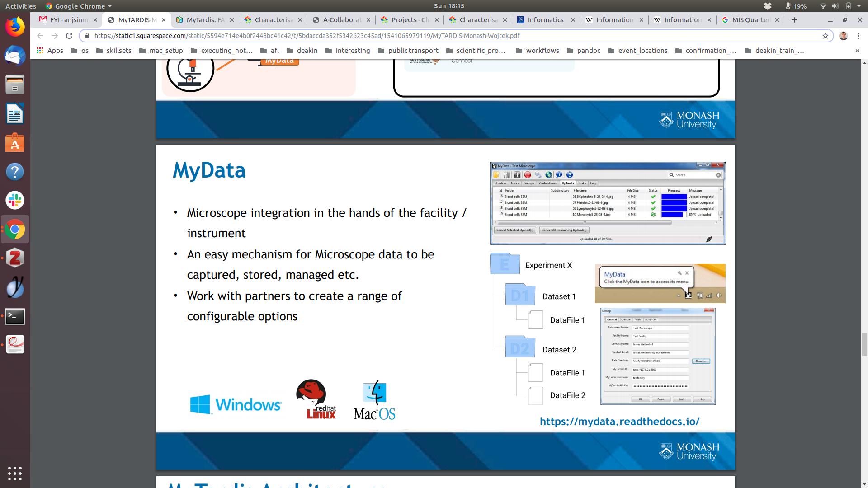Launch Firefox from the dock

pos(15,27)
